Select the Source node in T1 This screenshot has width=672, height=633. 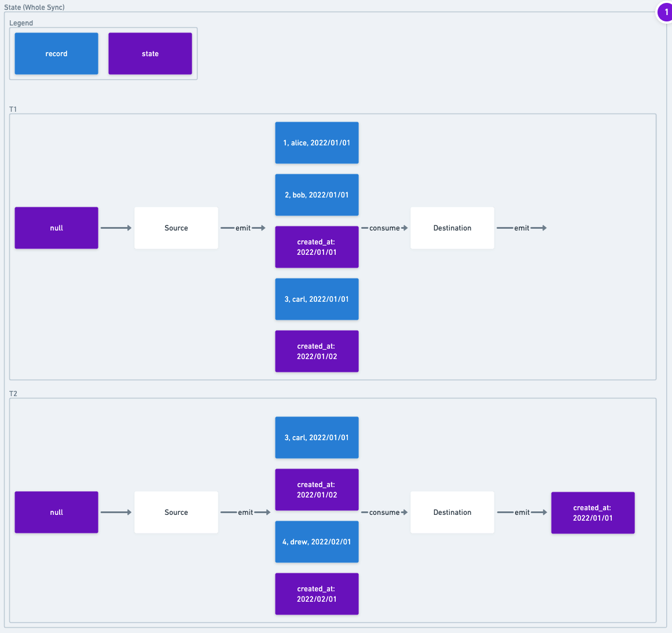pyautogui.click(x=176, y=228)
